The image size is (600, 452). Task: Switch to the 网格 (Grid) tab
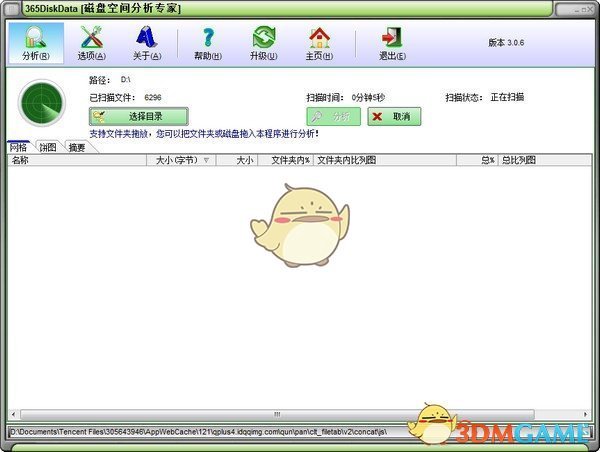pos(19,147)
